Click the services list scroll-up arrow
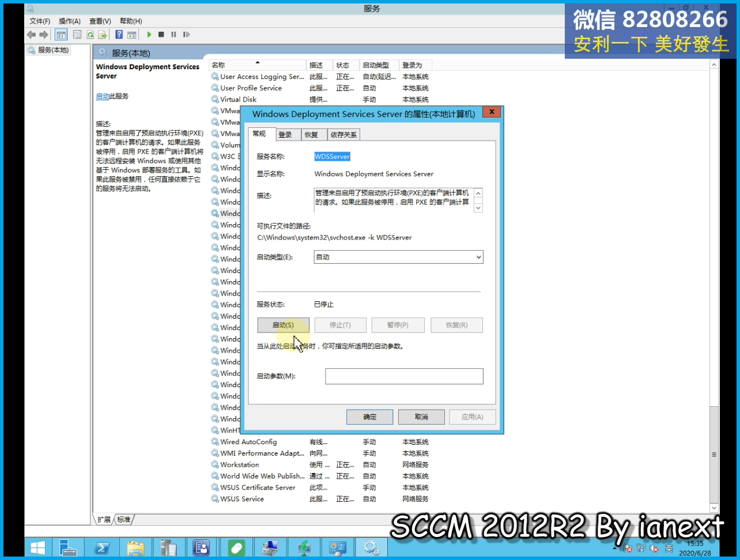This screenshot has height=560, width=740. (714, 65)
